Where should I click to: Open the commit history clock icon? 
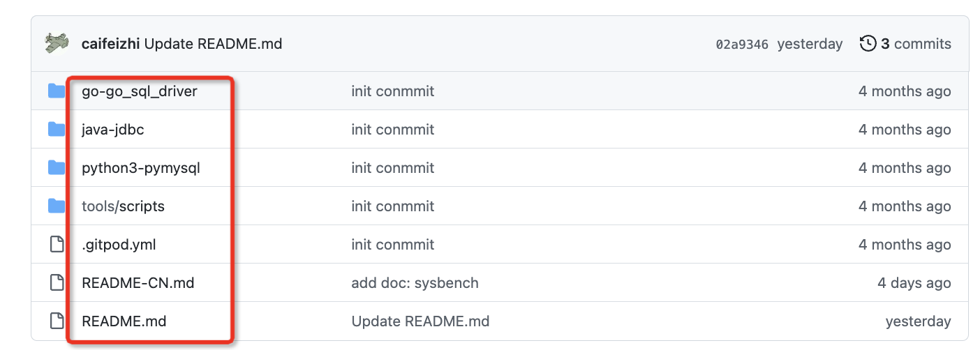(x=868, y=44)
